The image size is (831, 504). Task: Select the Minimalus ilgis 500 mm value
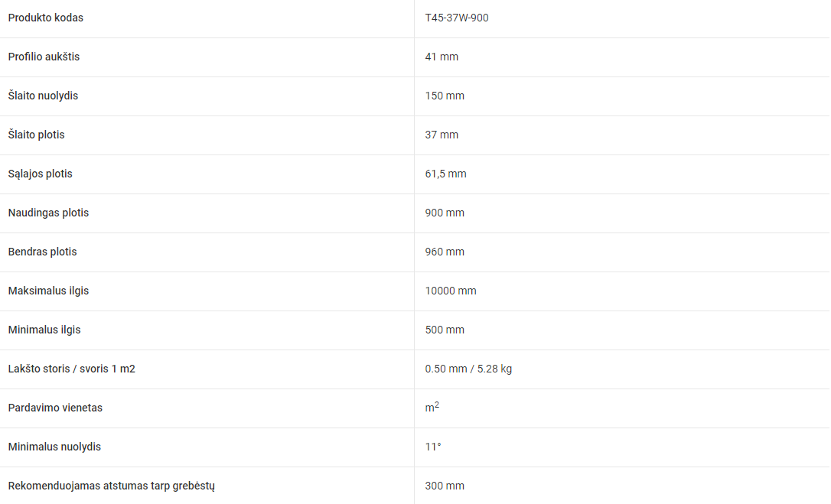point(445,330)
